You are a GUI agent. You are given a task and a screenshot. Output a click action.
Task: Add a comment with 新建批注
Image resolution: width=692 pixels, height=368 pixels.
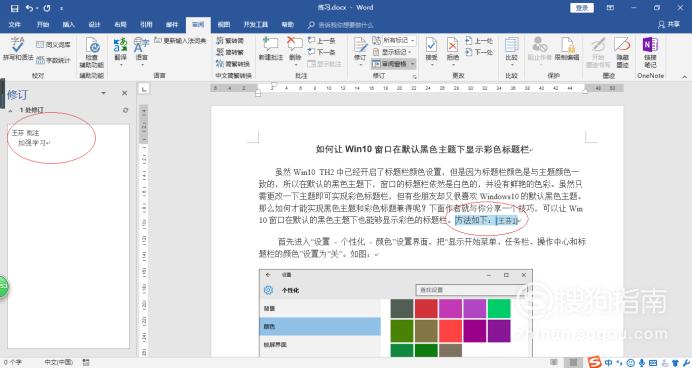pyautogui.click(x=271, y=49)
